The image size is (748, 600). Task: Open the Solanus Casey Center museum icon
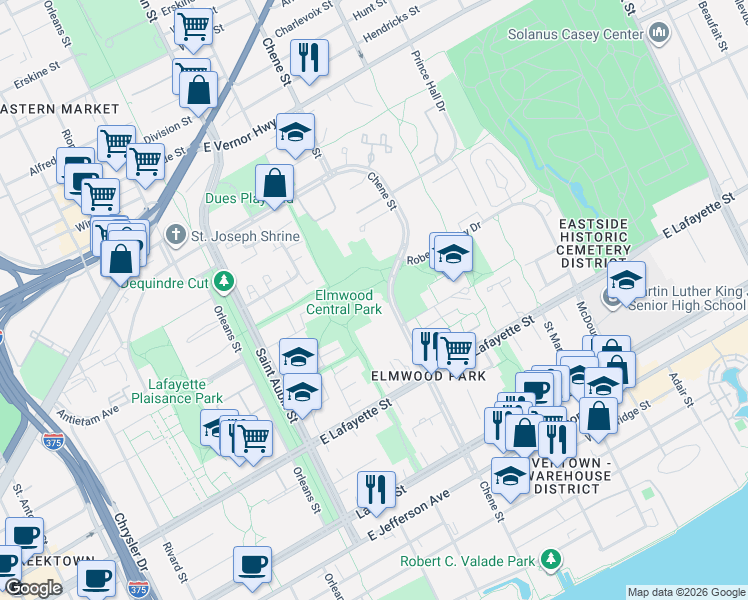point(660,33)
